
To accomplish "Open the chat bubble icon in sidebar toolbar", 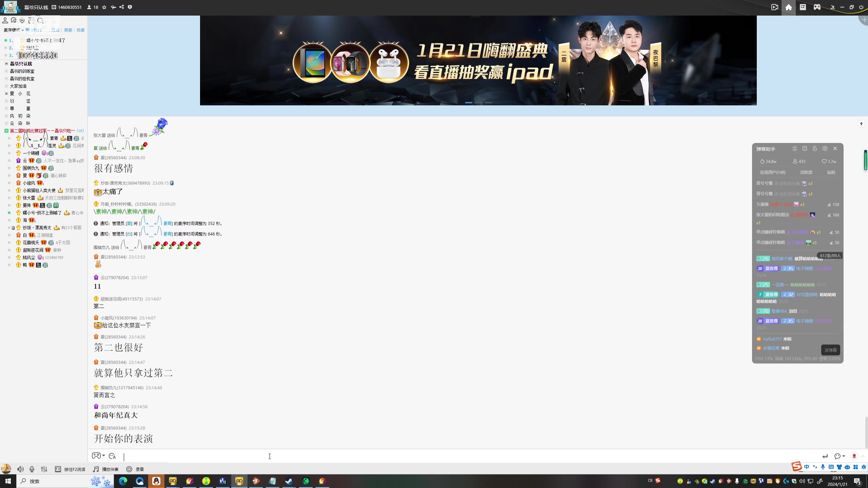I will pos(14,21).
